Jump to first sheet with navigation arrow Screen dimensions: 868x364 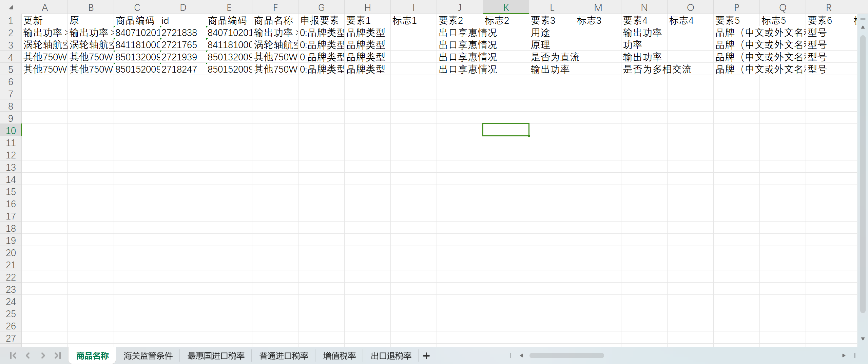(x=13, y=356)
